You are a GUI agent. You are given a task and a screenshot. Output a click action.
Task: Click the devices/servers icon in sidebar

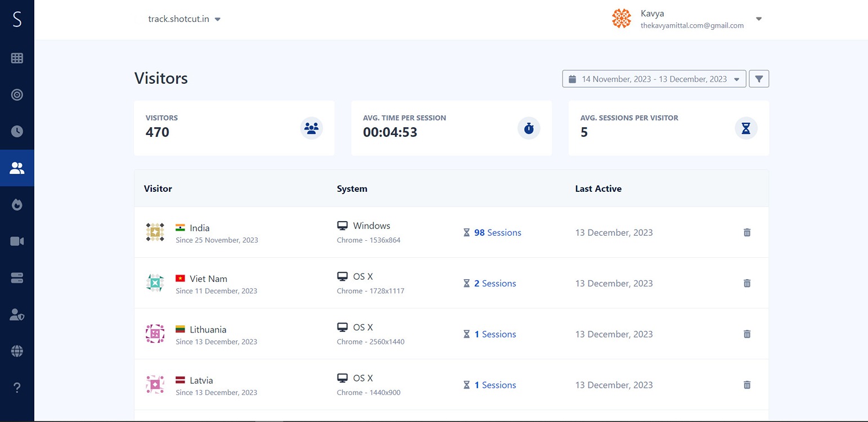pyautogui.click(x=17, y=277)
